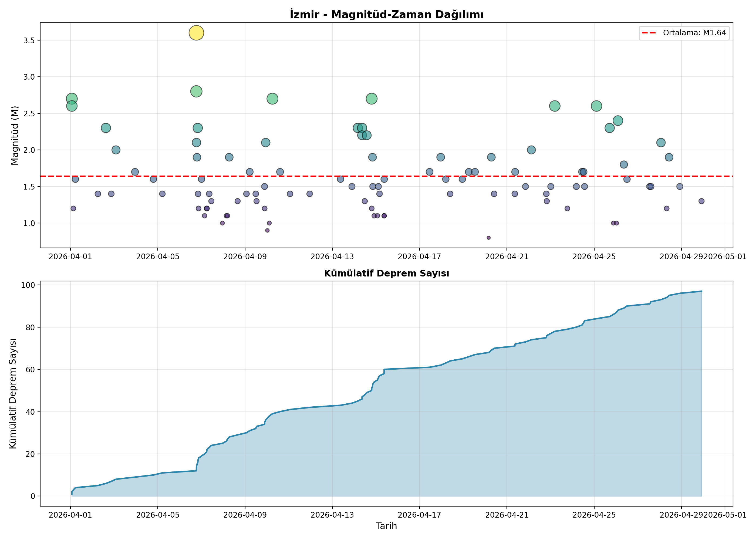The height and width of the screenshot is (540, 756).
Task: Click the "Tarih" x-axis label
Action: click(386, 526)
